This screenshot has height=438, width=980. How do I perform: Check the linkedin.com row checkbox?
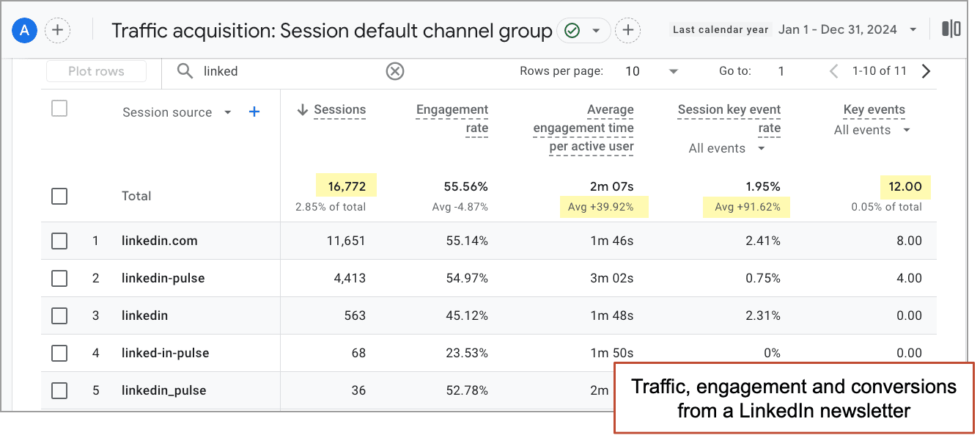coord(59,241)
